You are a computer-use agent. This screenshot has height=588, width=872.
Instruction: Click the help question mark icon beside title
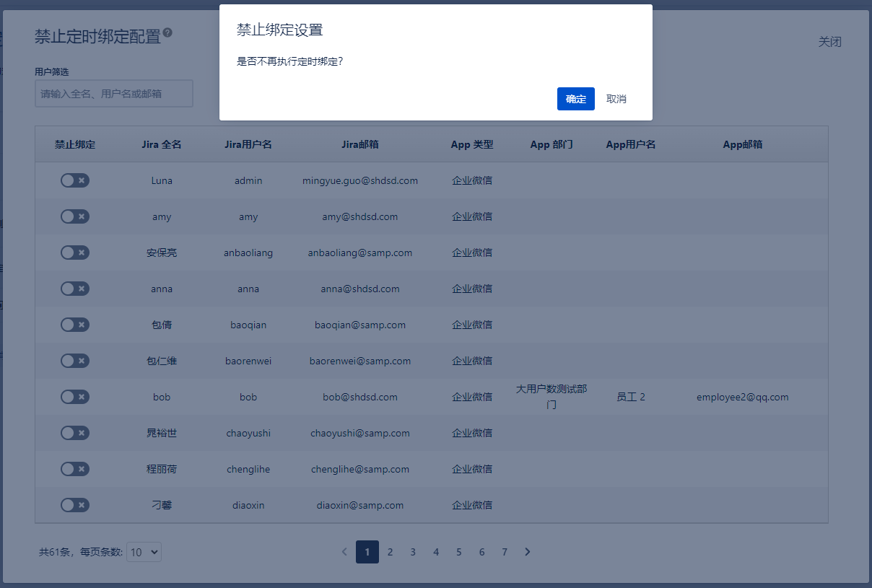[167, 32]
